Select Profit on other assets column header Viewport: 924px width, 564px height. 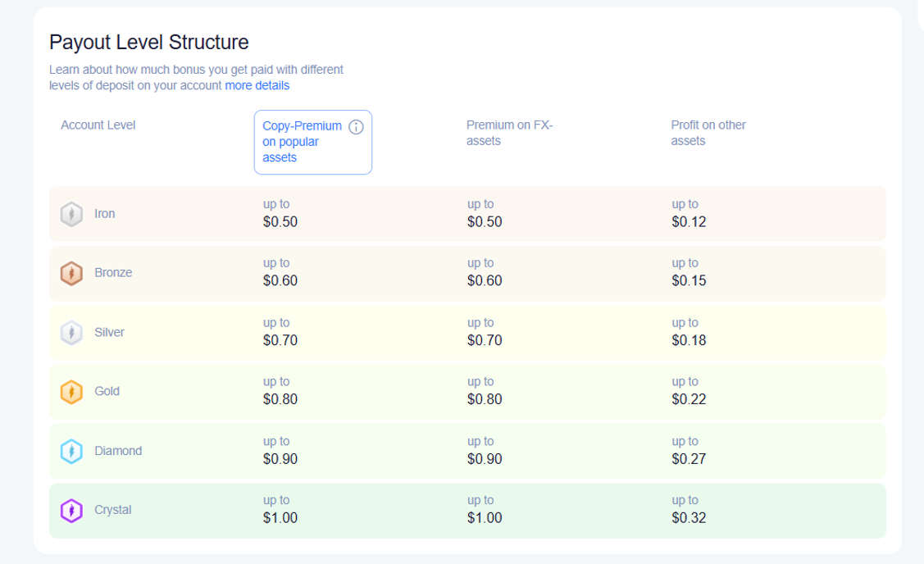[x=708, y=133]
